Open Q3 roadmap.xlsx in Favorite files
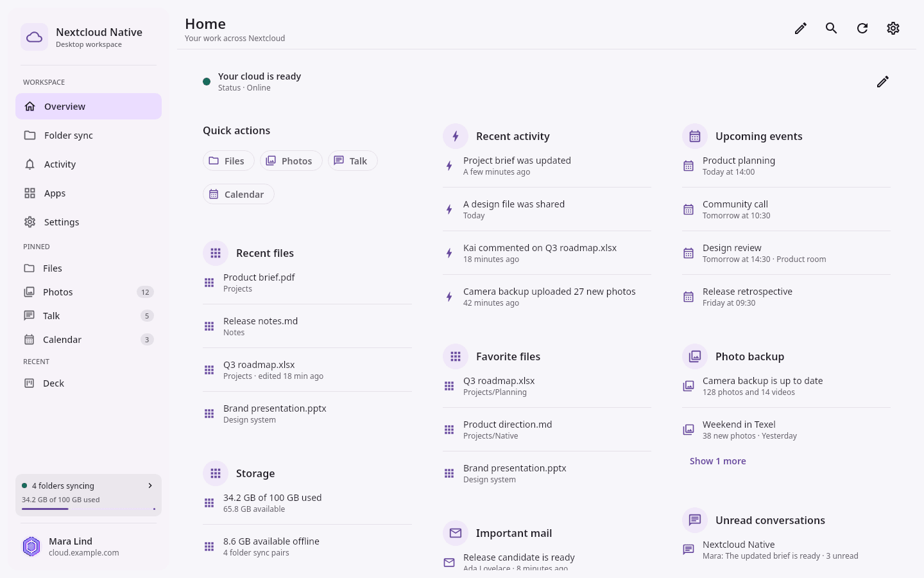 (x=547, y=386)
